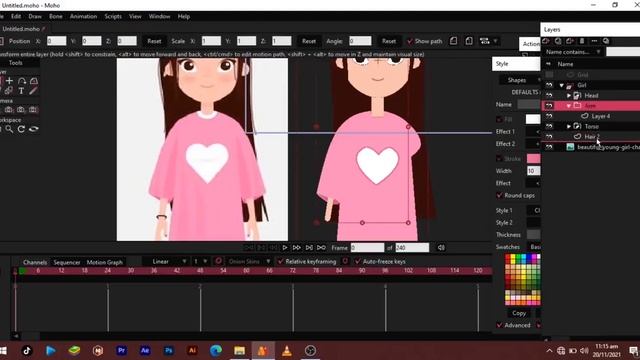This screenshot has height=360, width=640.
Task: Click the new layer icon in Layers panel
Action: click(x=546, y=41)
